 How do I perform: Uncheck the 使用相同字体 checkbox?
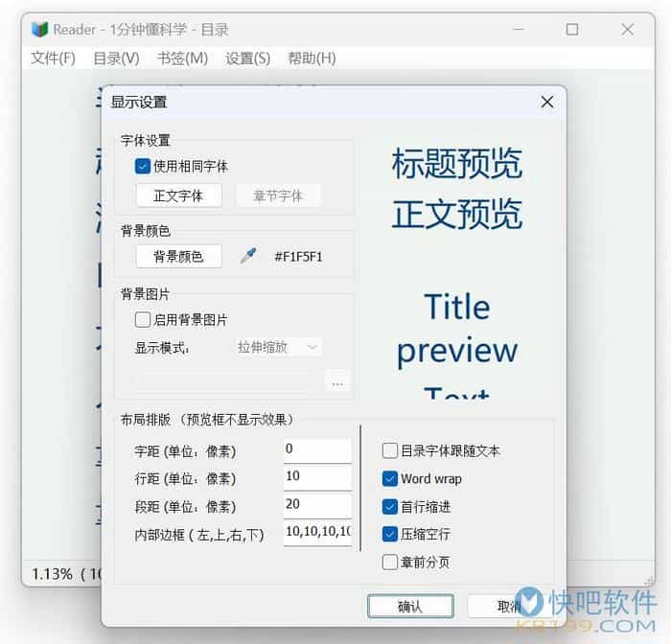coord(143,166)
